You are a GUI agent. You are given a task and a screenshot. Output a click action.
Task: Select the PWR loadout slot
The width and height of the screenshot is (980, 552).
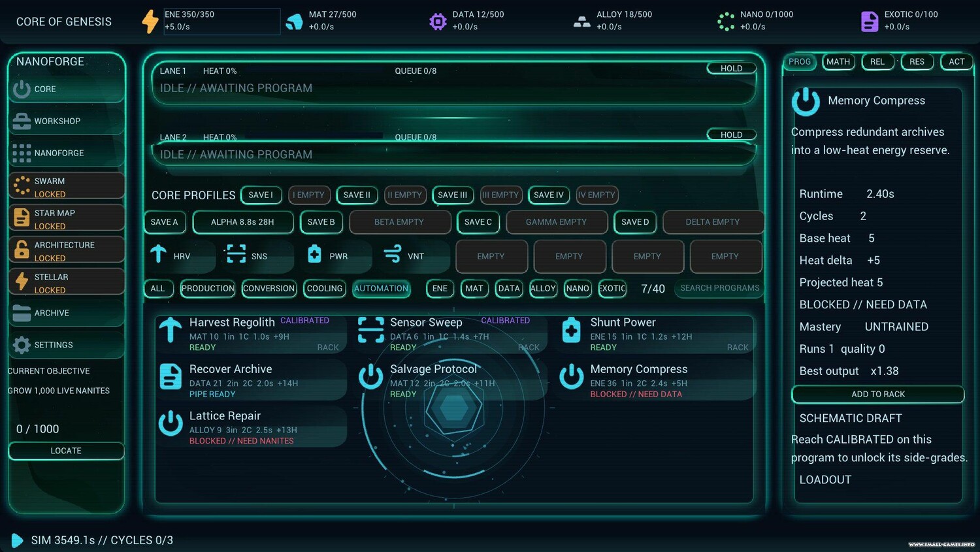[335, 256]
